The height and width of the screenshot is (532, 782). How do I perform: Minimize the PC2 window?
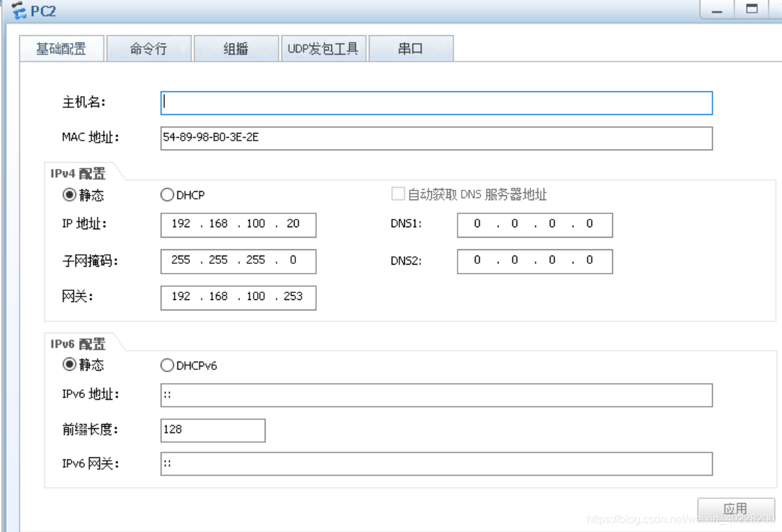click(x=717, y=10)
